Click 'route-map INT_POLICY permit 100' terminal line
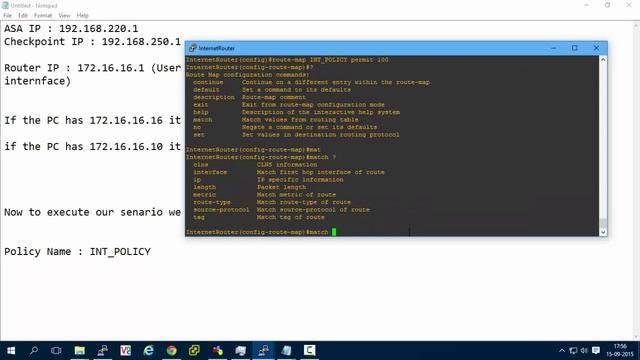Image resolution: width=640 pixels, height=360 pixels. (329, 60)
